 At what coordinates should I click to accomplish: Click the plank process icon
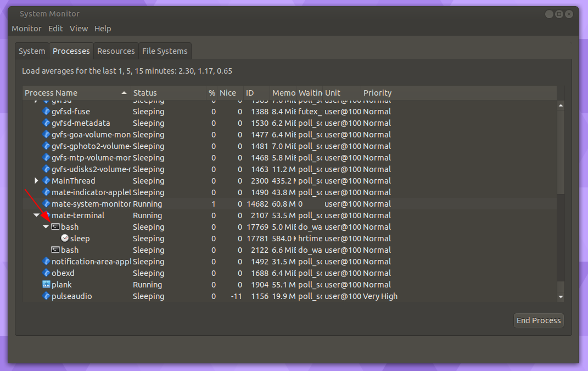[x=47, y=285]
